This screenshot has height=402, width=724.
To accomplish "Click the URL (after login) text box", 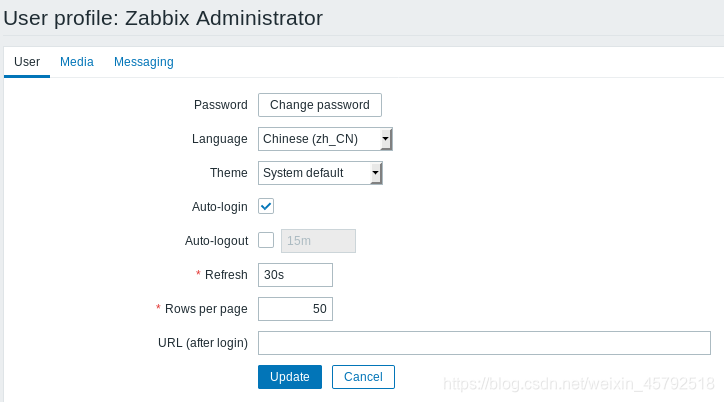I will click(484, 343).
